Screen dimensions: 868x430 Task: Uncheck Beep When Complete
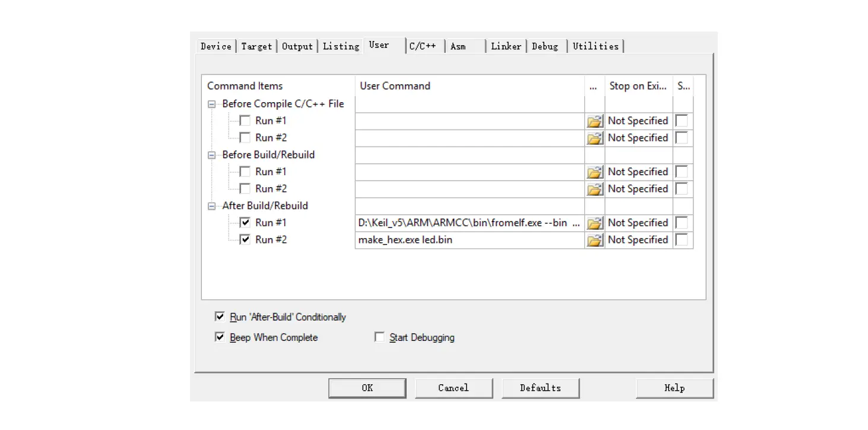[x=220, y=337]
